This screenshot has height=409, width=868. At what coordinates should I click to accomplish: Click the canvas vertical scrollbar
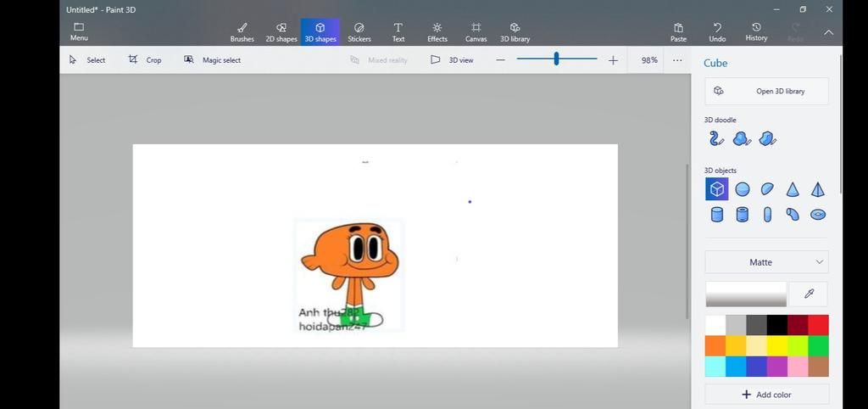[x=687, y=241]
